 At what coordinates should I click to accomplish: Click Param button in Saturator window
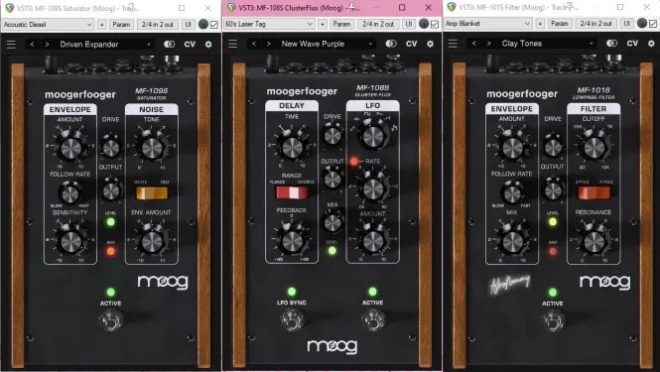(x=121, y=24)
